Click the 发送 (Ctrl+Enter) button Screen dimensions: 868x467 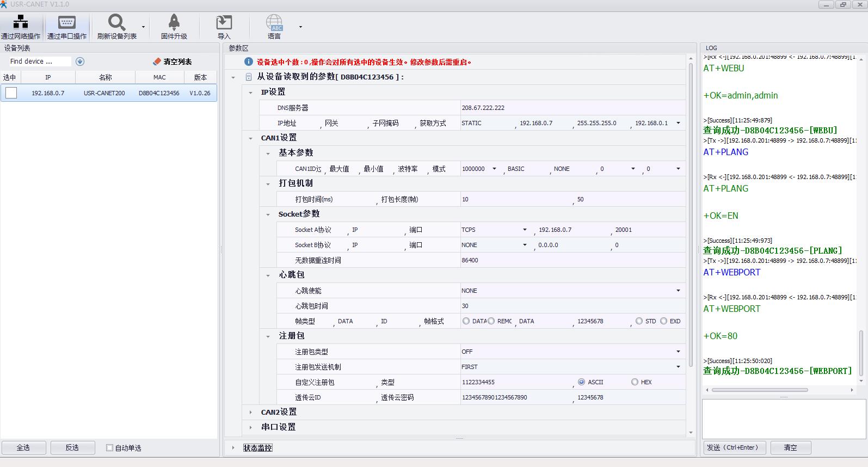tap(735, 447)
